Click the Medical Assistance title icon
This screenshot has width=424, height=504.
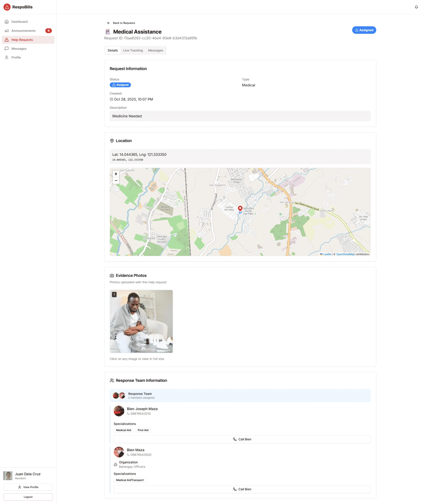point(108,32)
